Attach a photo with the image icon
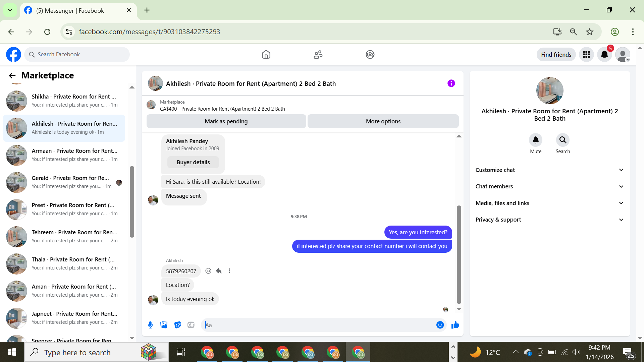 point(164,325)
